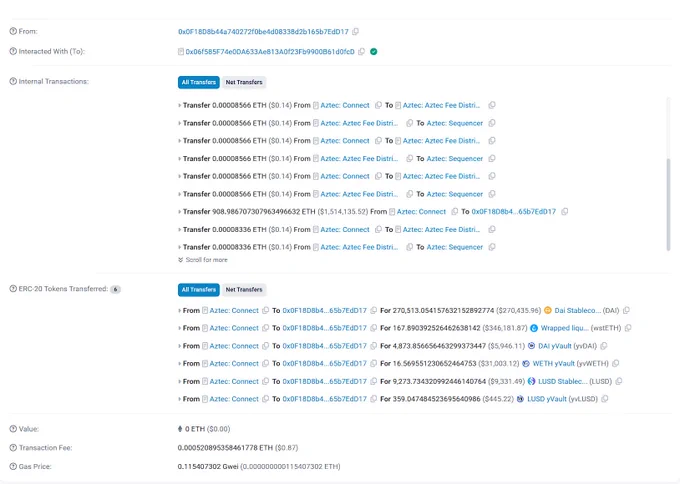Copy Aztec: Connect address in first internal transfer
This screenshot has height=484, width=680.
pos(378,105)
